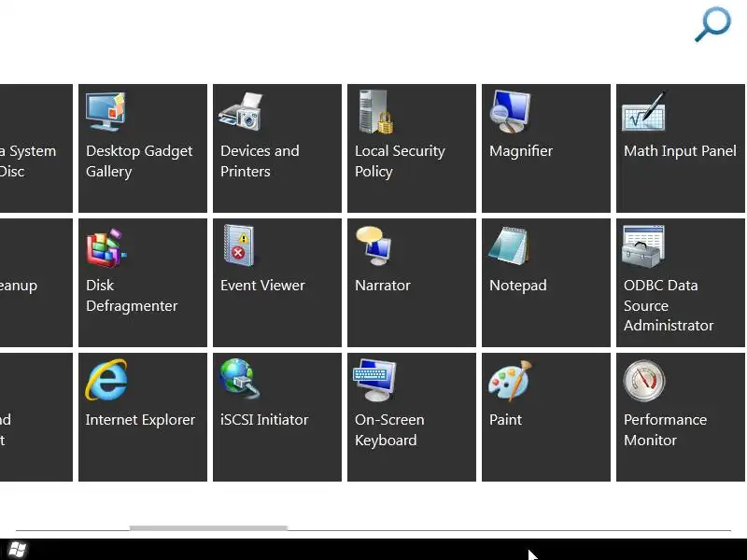
Task: Start the Magnifier app icon
Action: 510,112
